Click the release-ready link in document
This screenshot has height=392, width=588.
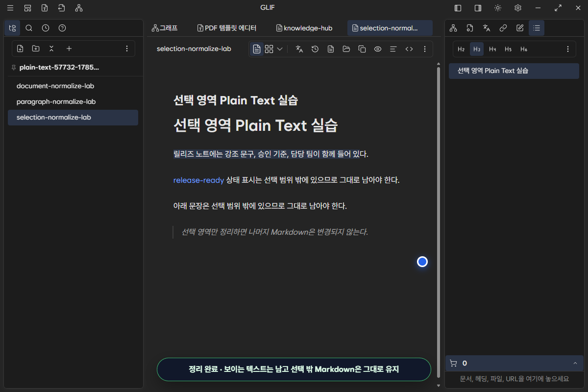pyautogui.click(x=198, y=180)
